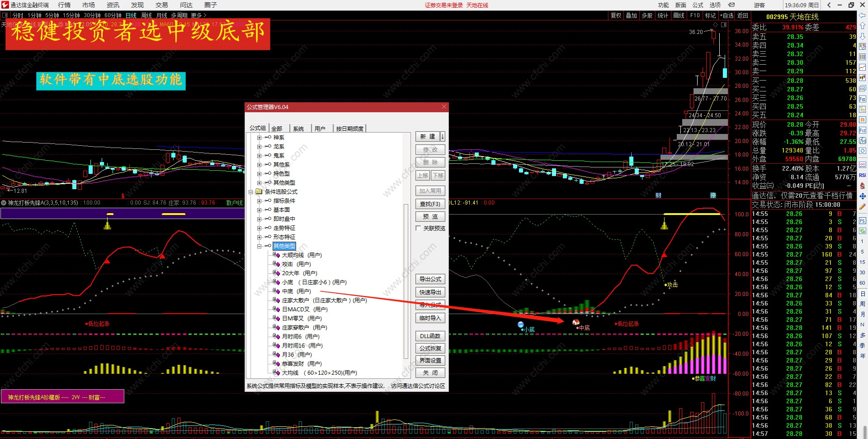Click the small panel toggle icon above price axis
This screenshot has width=868, height=439.
click(x=724, y=25)
